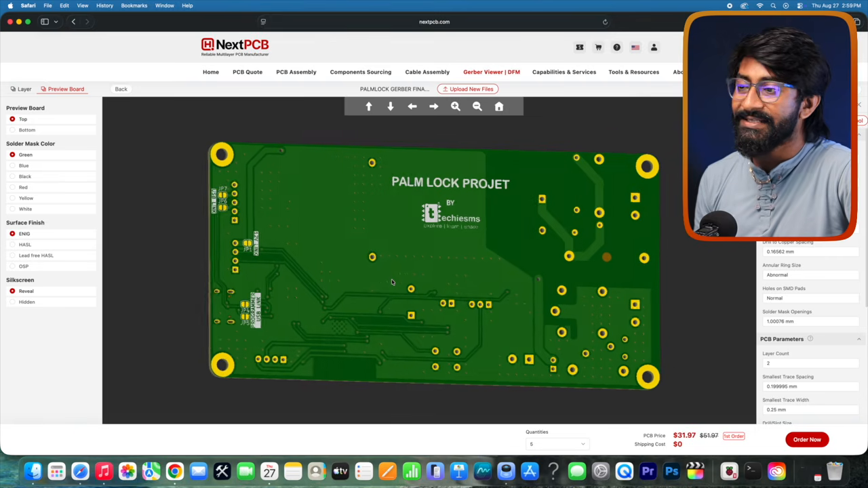Pan the board left with arrow

[412, 106]
